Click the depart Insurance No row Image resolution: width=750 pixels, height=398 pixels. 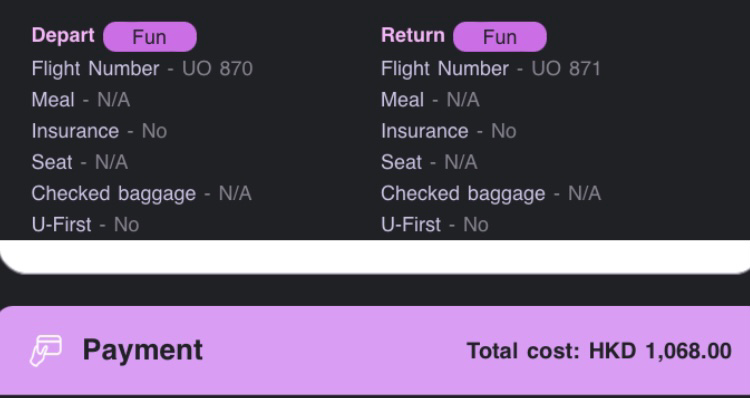pos(99,131)
